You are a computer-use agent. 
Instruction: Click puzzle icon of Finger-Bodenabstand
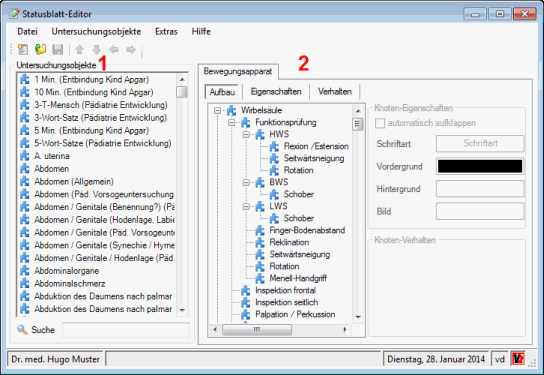tap(260, 230)
